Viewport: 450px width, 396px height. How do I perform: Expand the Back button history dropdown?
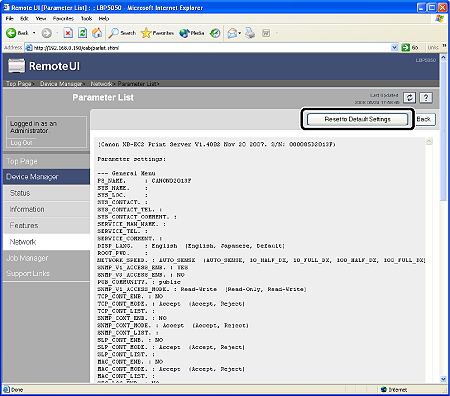[x=34, y=33]
